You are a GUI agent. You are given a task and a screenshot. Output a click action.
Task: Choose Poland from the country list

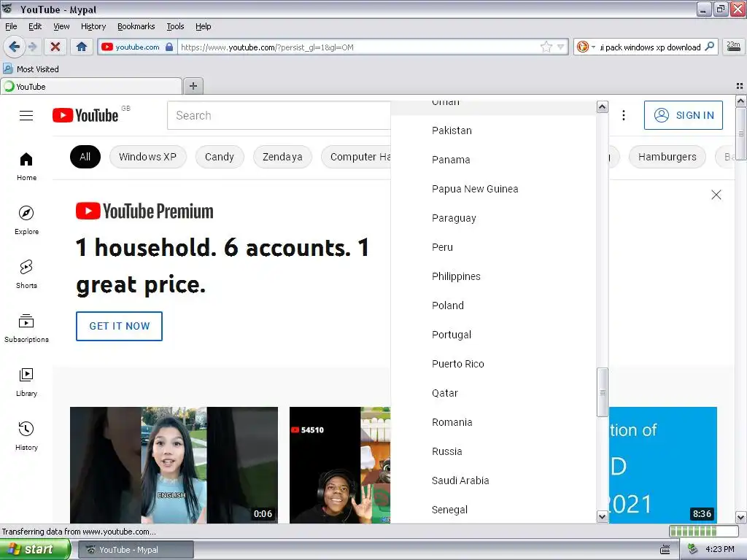tap(493, 306)
